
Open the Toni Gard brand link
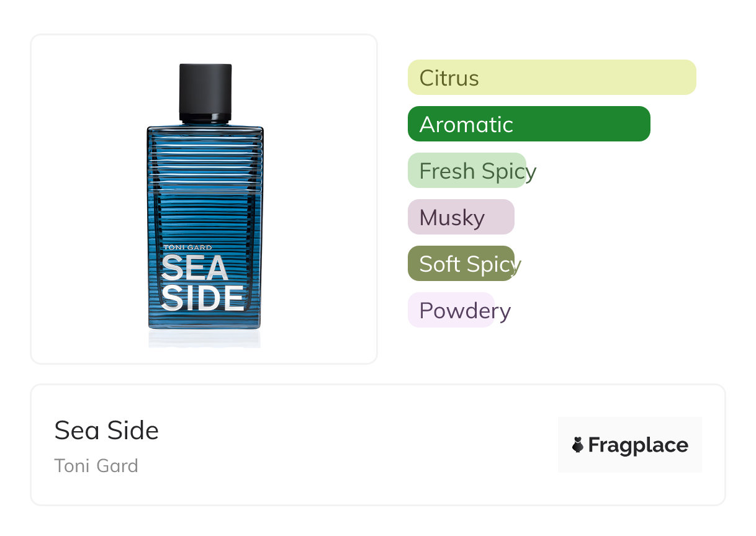pyautogui.click(x=96, y=466)
